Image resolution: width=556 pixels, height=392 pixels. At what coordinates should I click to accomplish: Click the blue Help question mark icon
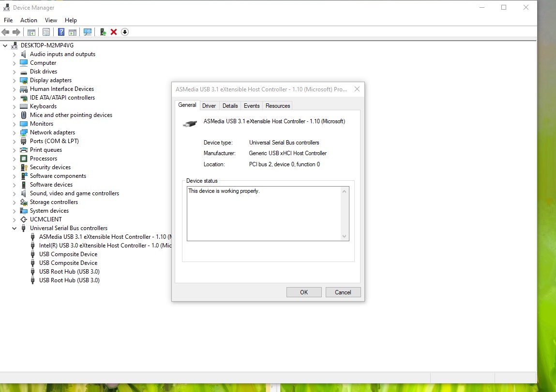click(61, 32)
